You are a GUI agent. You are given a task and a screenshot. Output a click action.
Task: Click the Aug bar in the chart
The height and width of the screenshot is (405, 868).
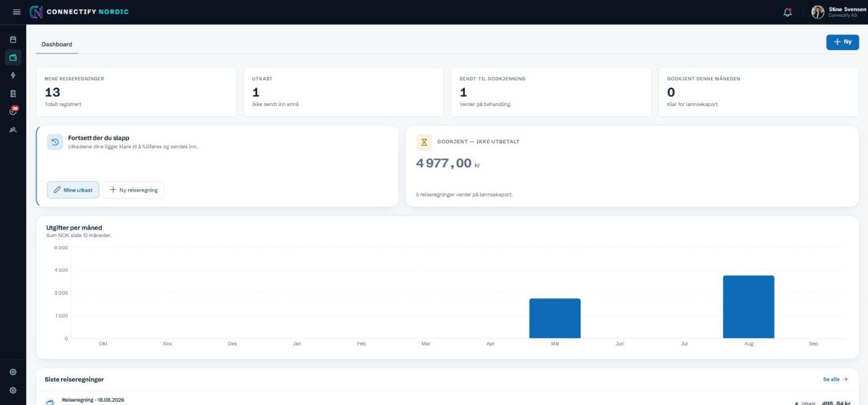pyautogui.click(x=749, y=307)
